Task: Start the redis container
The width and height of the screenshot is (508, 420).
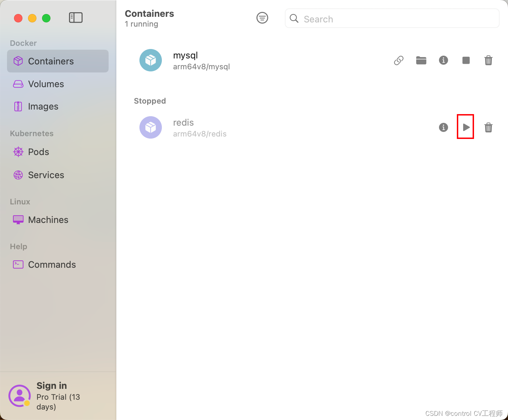Action: [466, 127]
